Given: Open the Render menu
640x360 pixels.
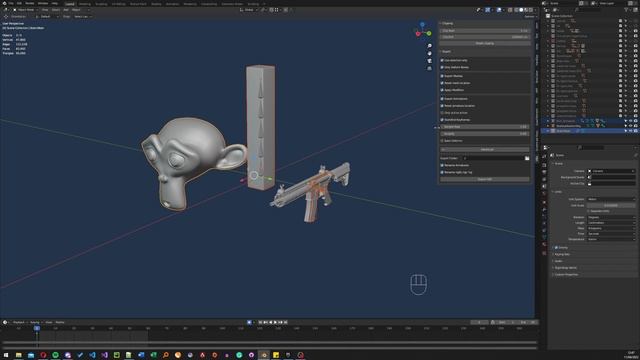Looking at the screenshot, I should click(x=29, y=3).
